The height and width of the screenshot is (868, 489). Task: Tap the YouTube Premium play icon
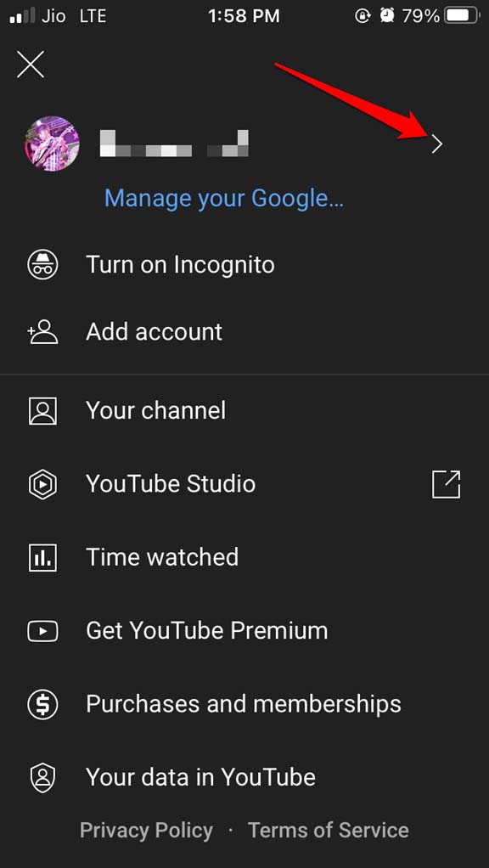click(42, 630)
